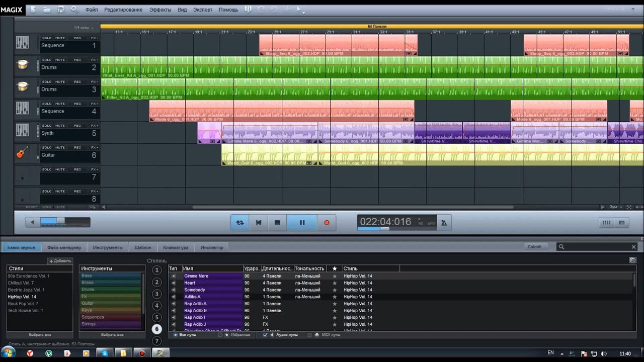Create a new project using the blank page icon
Screen dimensions: 644x362
pos(33,10)
